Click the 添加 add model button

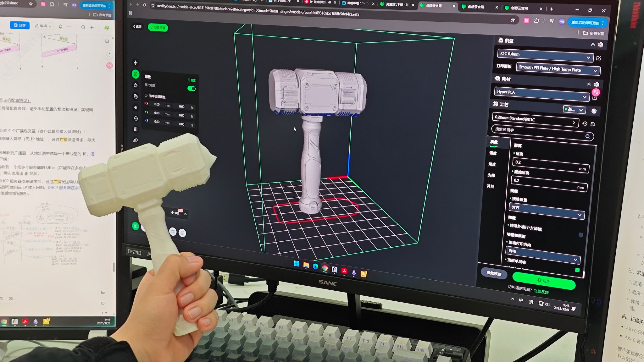coord(175,213)
